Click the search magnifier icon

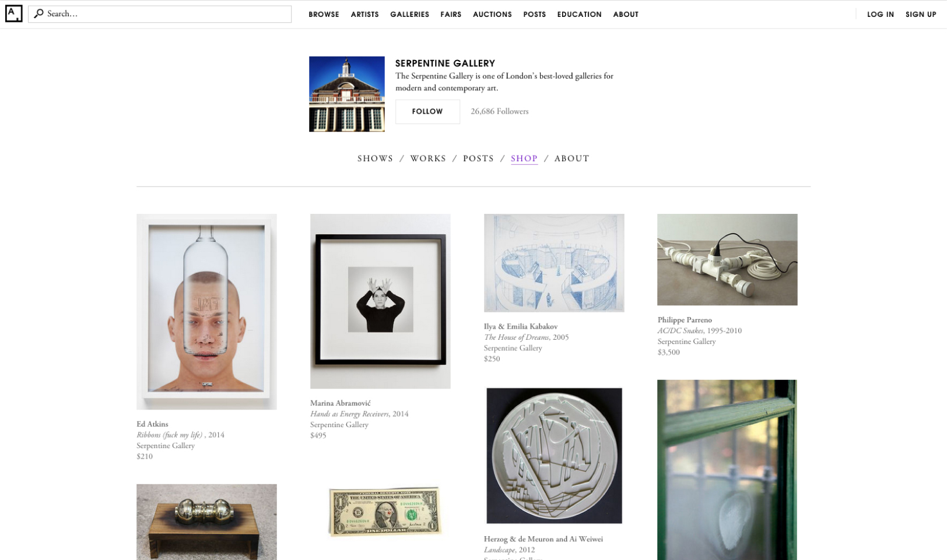(x=38, y=13)
